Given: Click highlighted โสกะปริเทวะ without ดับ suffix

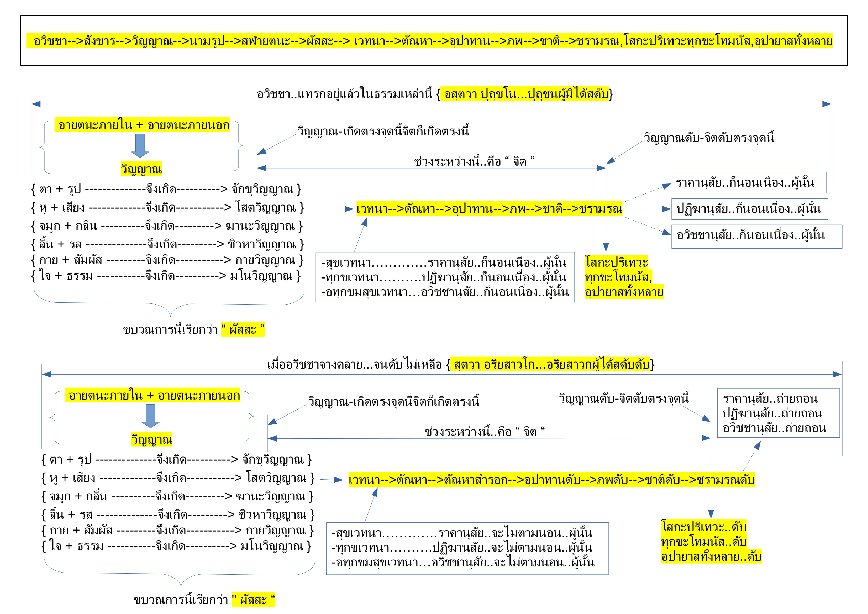Looking at the screenshot, I should [616, 262].
